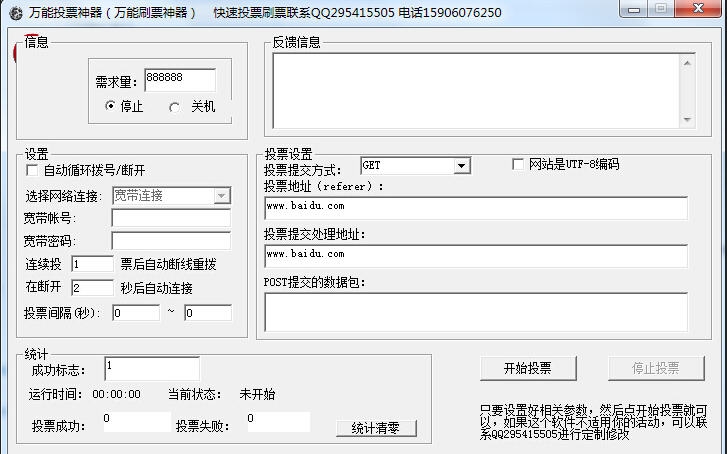
Task: Click the 成功标志 input field
Action: tap(152, 369)
